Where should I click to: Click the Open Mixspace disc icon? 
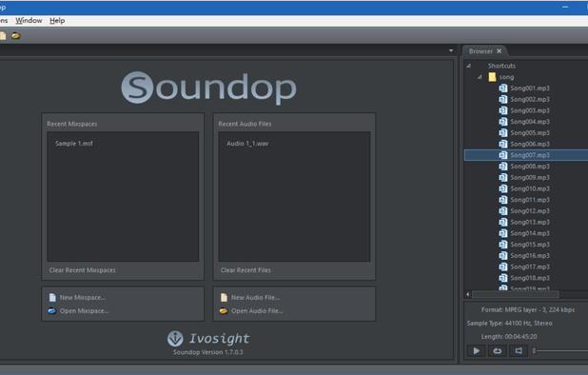[x=52, y=311]
